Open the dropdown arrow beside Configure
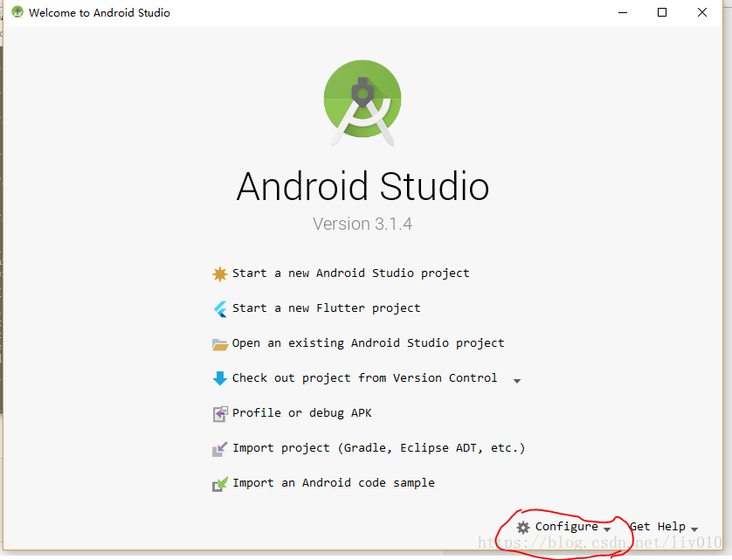The height and width of the screenshot is (560, 732). click(607, 529)
